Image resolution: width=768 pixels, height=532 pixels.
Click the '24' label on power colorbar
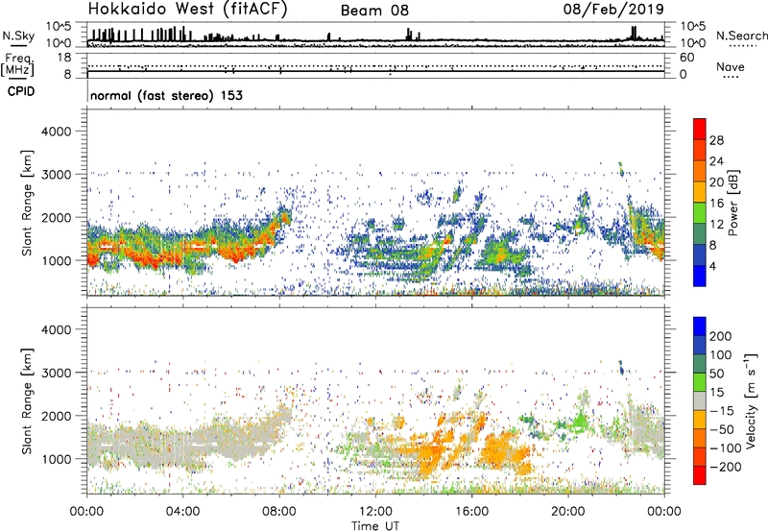pos(716,161)
